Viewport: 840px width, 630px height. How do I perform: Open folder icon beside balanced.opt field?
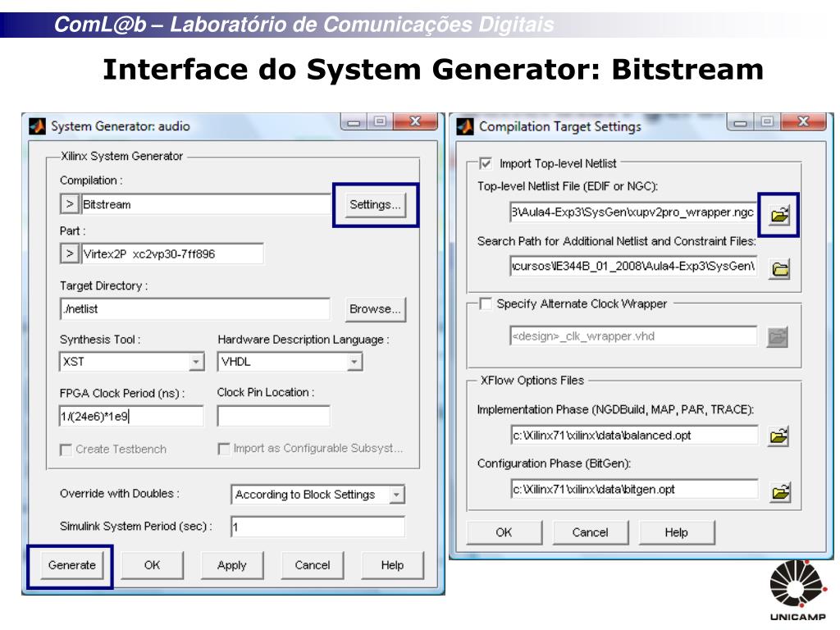[779, 436]
